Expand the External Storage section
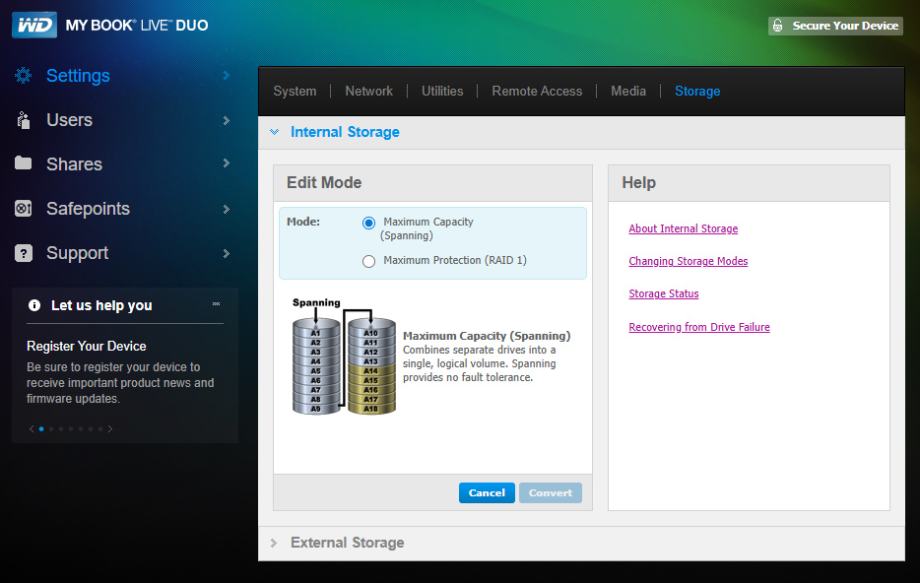Screen dimensions: 920x583 [273, 543]
